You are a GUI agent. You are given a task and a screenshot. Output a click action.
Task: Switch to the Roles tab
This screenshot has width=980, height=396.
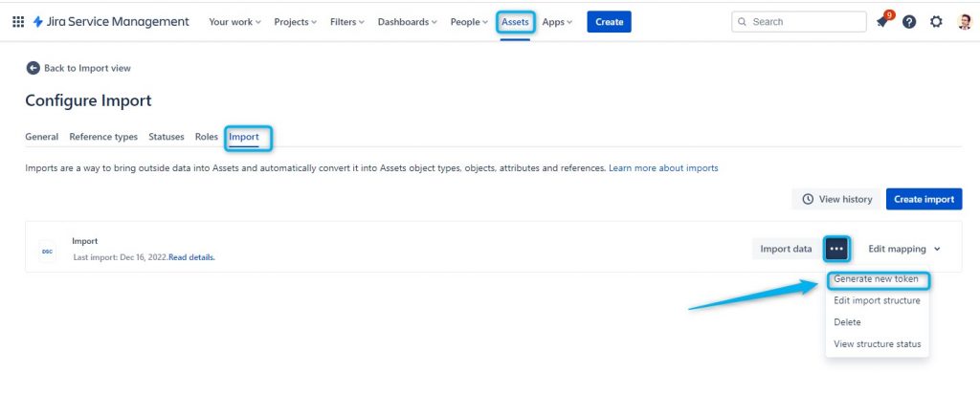click(207, 137)
